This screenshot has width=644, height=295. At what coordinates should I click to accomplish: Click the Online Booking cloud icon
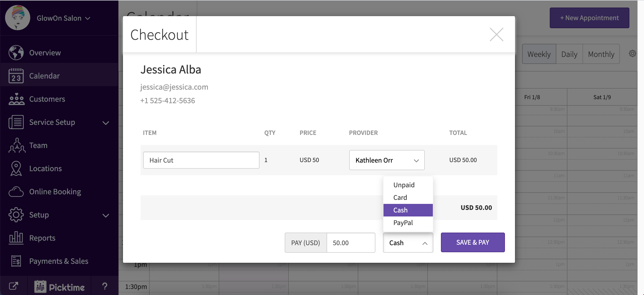click(x=16, y=192)
